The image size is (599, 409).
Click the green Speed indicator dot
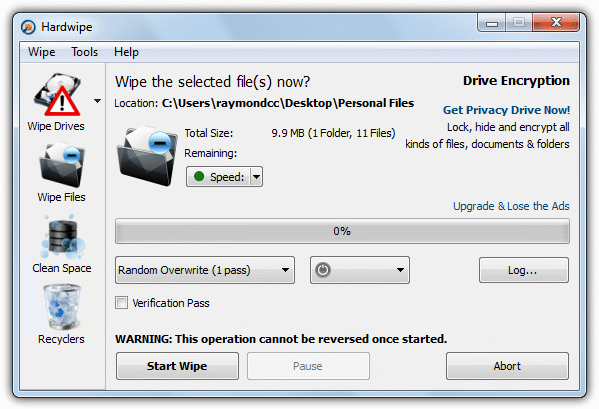[x=199, y=176]
